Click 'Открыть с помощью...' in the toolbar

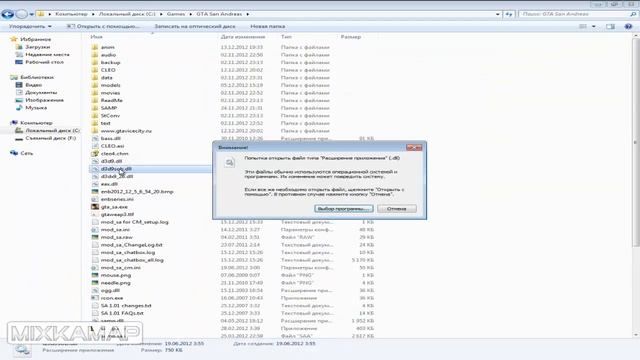104,26
